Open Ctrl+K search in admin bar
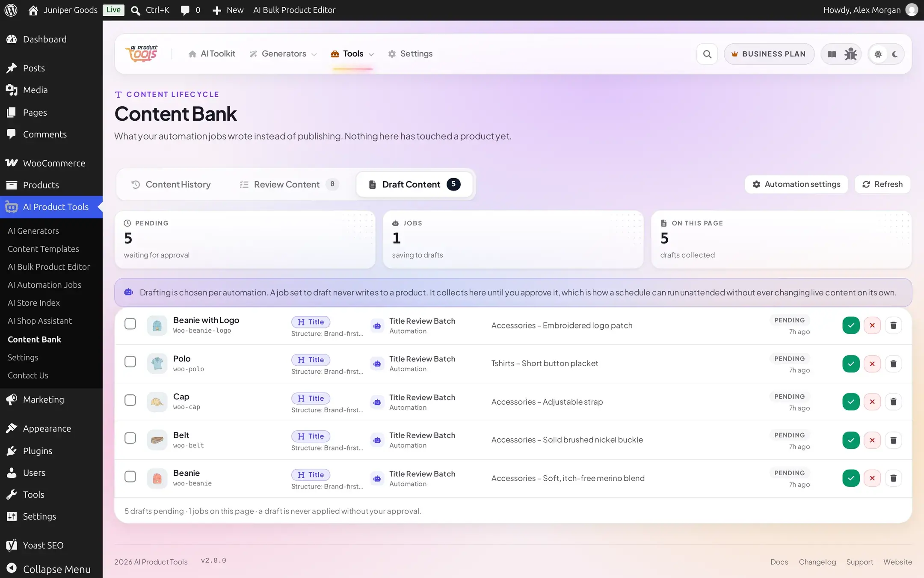 pos(150,10)
